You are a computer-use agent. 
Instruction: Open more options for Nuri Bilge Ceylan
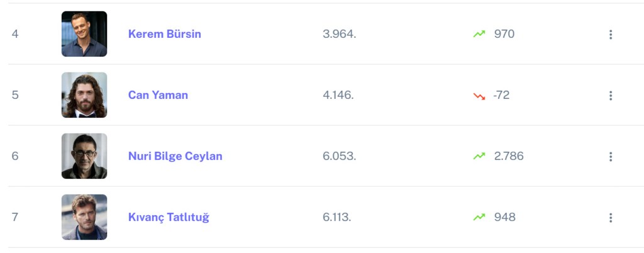[610, 157]
